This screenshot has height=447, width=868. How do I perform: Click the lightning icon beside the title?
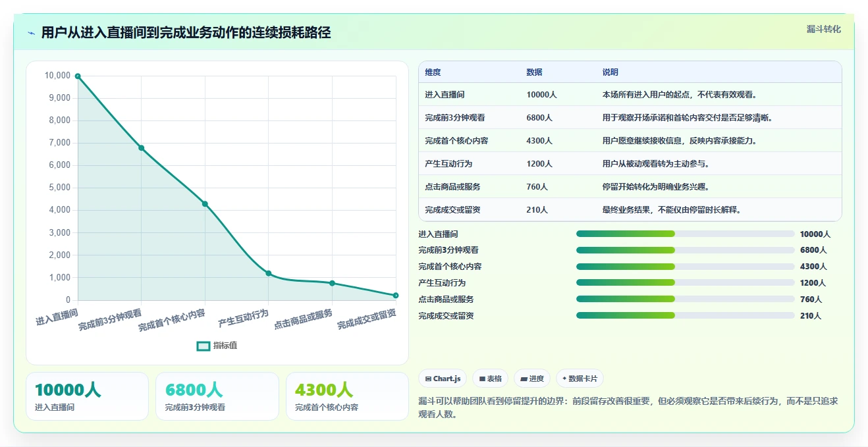coord(32,33)
